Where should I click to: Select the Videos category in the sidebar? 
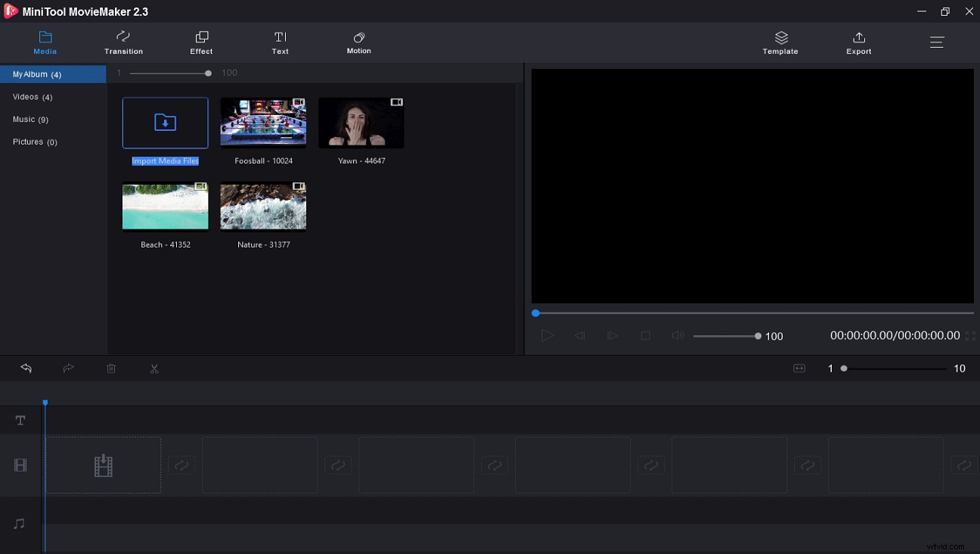coord(32,97)
